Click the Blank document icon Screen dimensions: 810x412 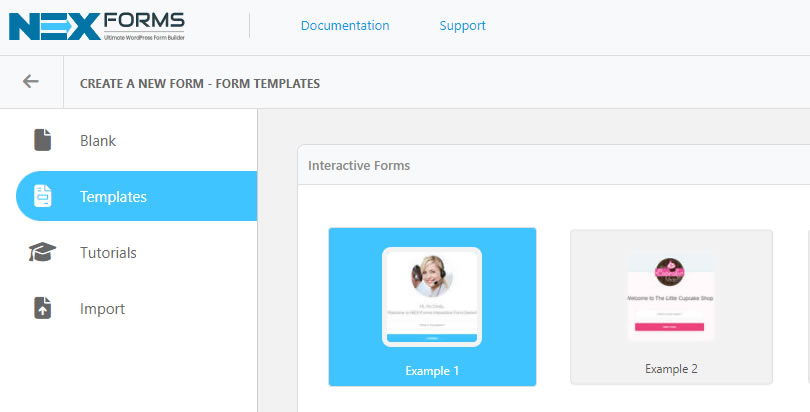coord(43,140)
